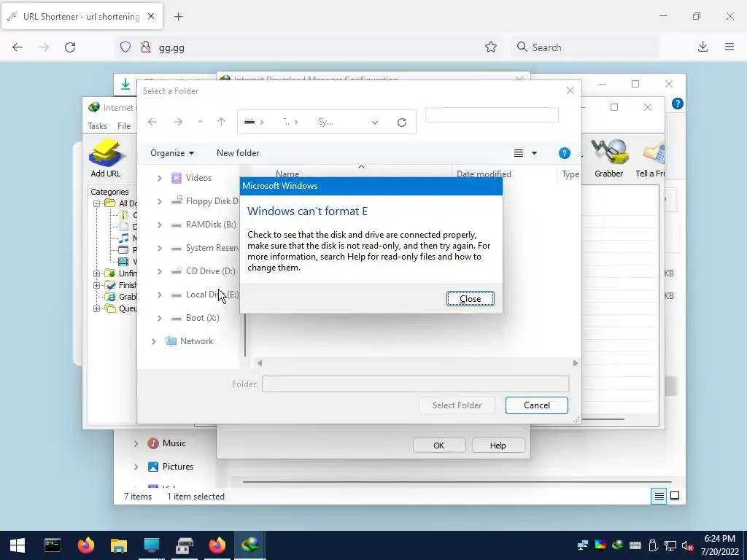Screen dimensions: 747x560
Task: Select Music in the background explorer
Action: tap(166, 443)
